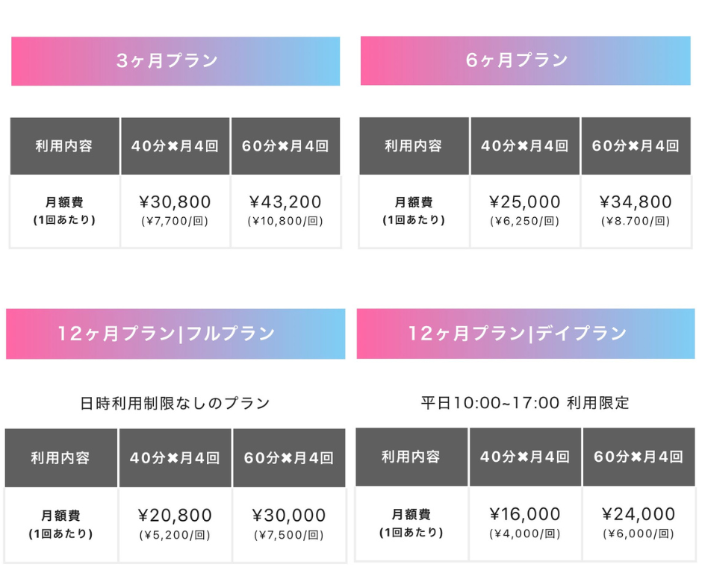Viewport: 702px width, 588px height.
Task: Click the 6ヶ月プラン gradient banner
Action: pyautogui.click(x=525, y=60)
